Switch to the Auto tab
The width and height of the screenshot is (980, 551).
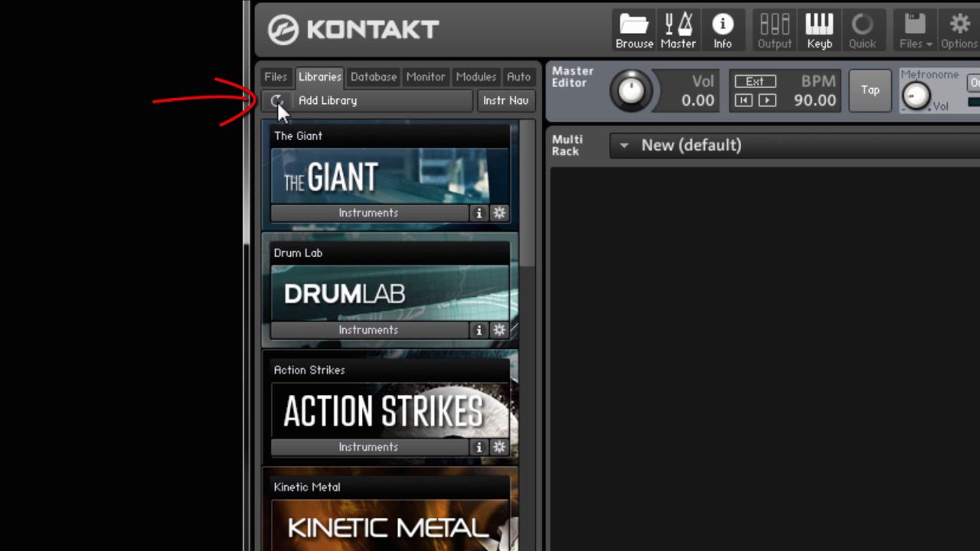(518, 77)
